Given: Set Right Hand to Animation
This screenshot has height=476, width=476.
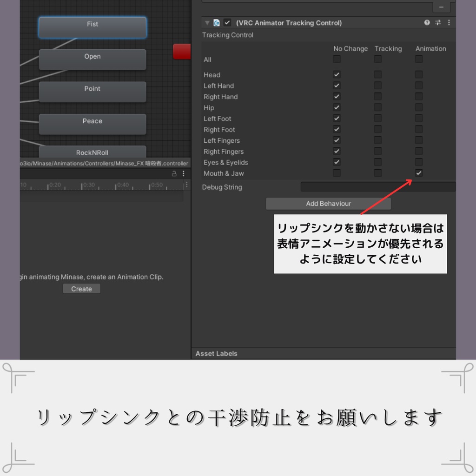Looking at the screenshot, I should [419, 96].
